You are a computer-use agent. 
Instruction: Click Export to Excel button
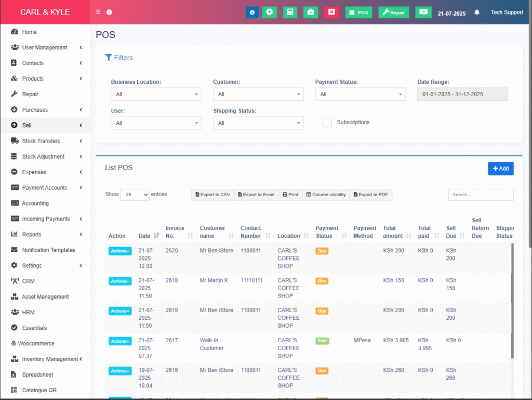coord(256,195)
